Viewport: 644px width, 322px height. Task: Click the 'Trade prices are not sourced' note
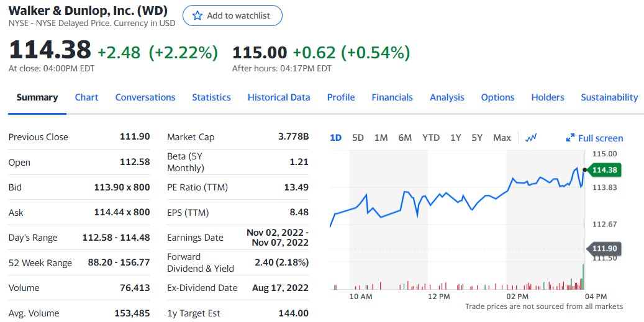pyautogui.click(x=544, y=306)
